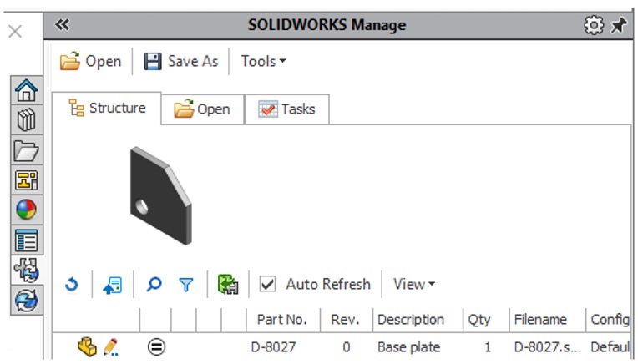Click the yellow part icon in D-8027 row
638x364 pixels.
(x=87, y=347)
